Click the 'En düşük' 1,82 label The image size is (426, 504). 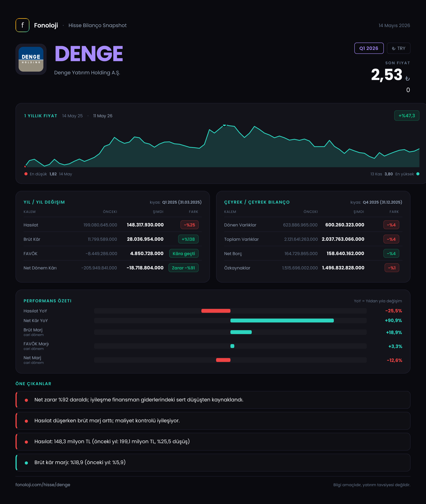(x=51, y=174)
